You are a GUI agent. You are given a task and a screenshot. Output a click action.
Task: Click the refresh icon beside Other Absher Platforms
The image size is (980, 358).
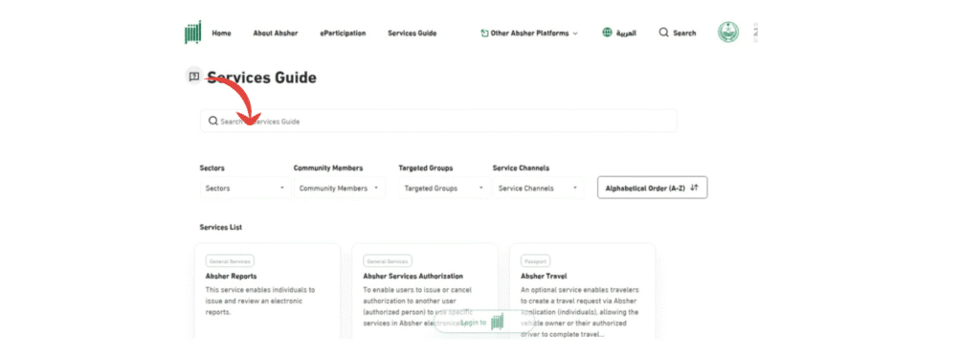484,34
